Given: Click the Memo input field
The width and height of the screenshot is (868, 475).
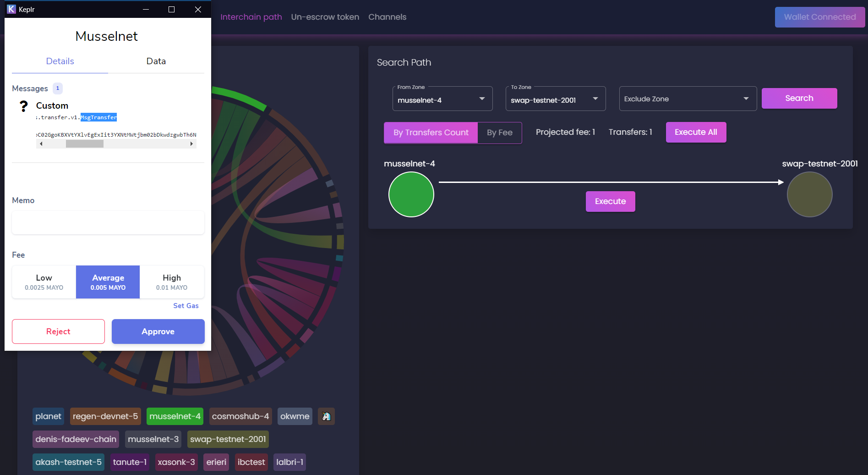Looking at the screenshot, I should pyautogui.click(x=108, y=222).
